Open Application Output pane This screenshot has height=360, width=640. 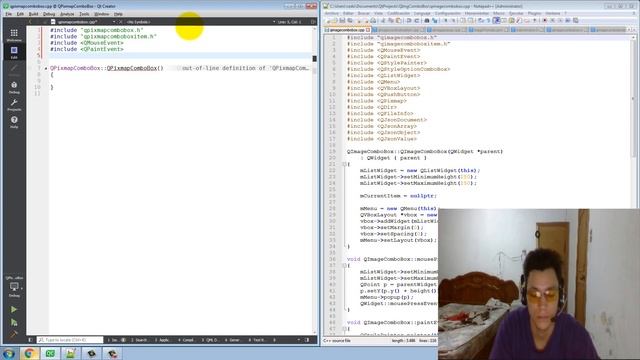(162, 340)
